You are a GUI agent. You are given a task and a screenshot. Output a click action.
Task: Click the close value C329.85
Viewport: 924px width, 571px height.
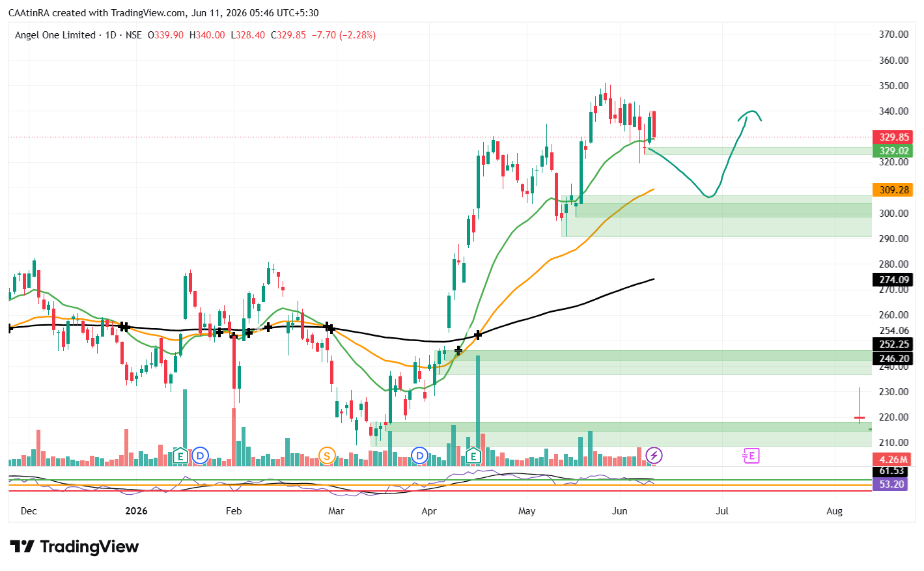coord(288,35)
